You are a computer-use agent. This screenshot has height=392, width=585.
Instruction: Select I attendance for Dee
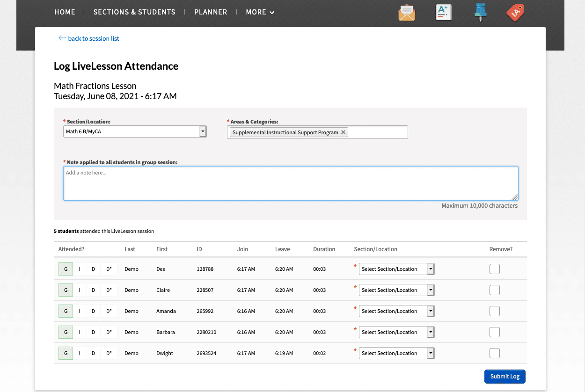(80, 269)
